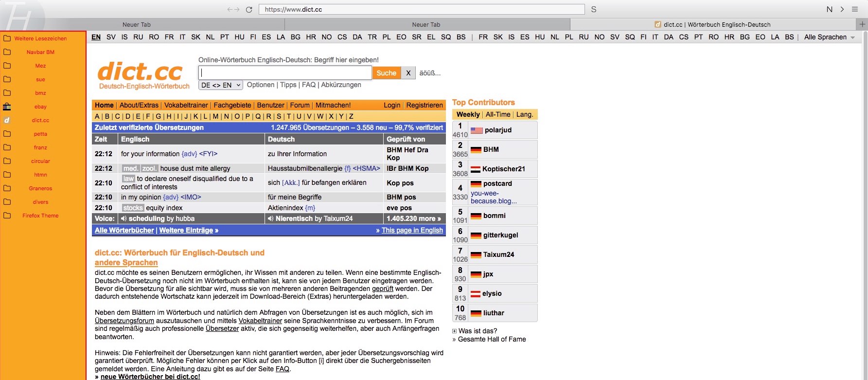Click the Egyptian flag beside Koptischer21
Screen dimensions: 868x380
click(476, 169)
